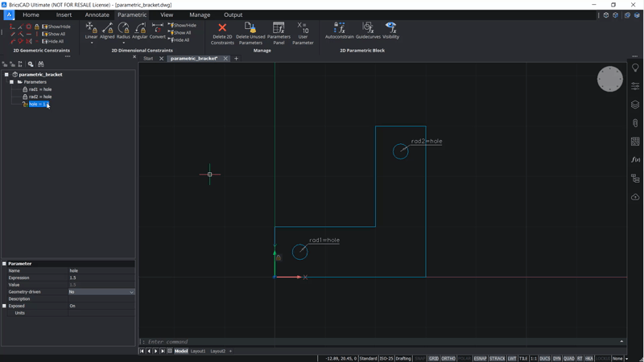The width and height of the screenshot is (644, 362).
Task: Collapse the Parameter properties section
Action: click(x=4, y=264)
